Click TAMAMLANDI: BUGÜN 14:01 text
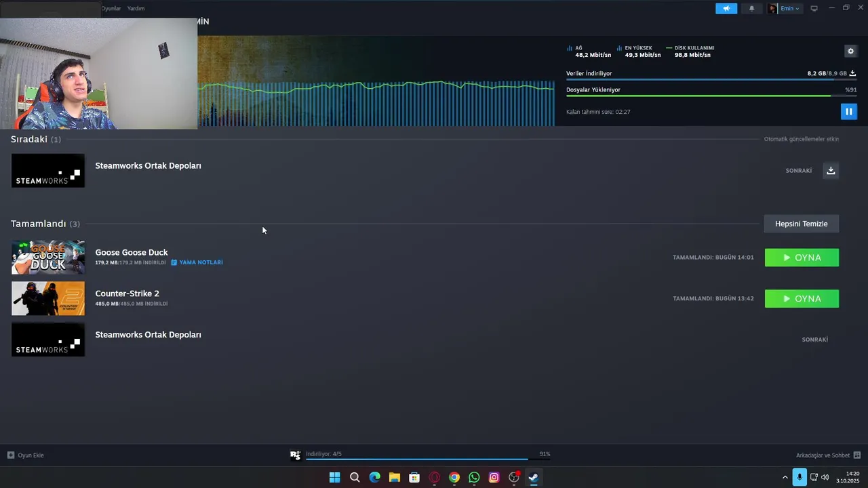This screenshot has height=488, width=868. pos(713,258)
